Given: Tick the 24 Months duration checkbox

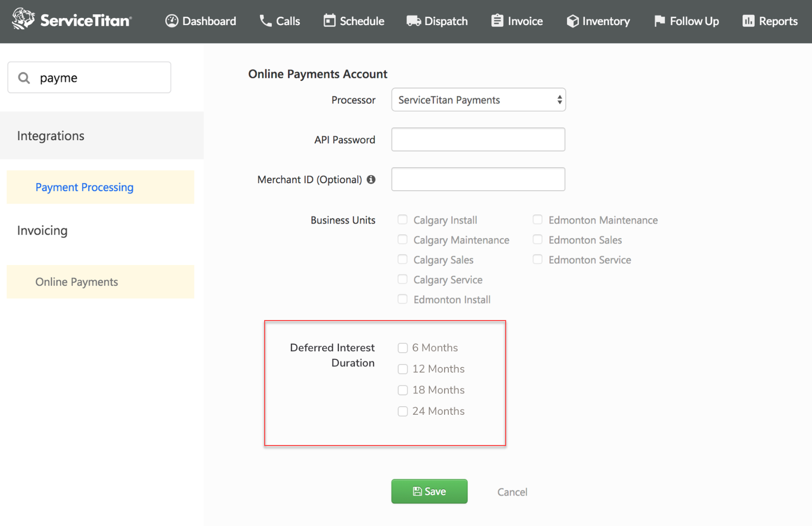Looking at the screenshot, I should coord(403,411).
